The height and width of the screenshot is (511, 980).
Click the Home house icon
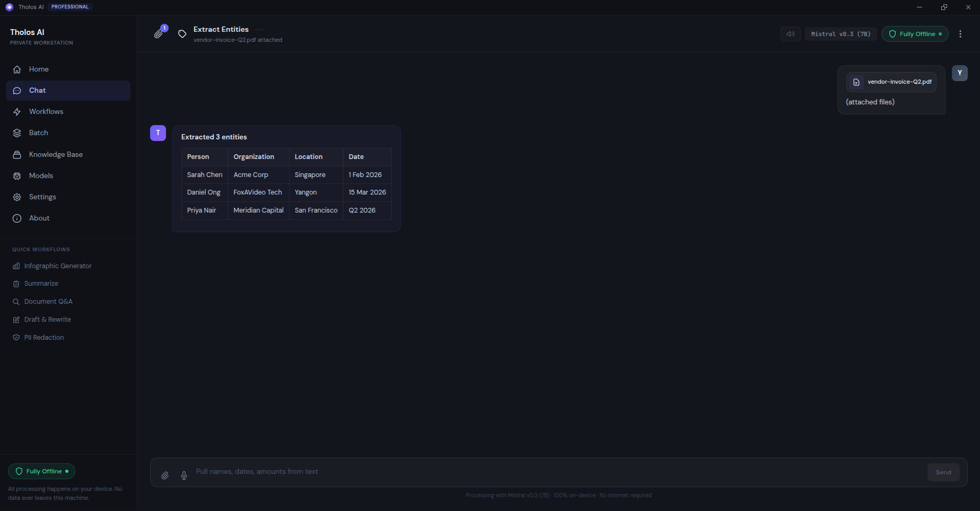17,69
